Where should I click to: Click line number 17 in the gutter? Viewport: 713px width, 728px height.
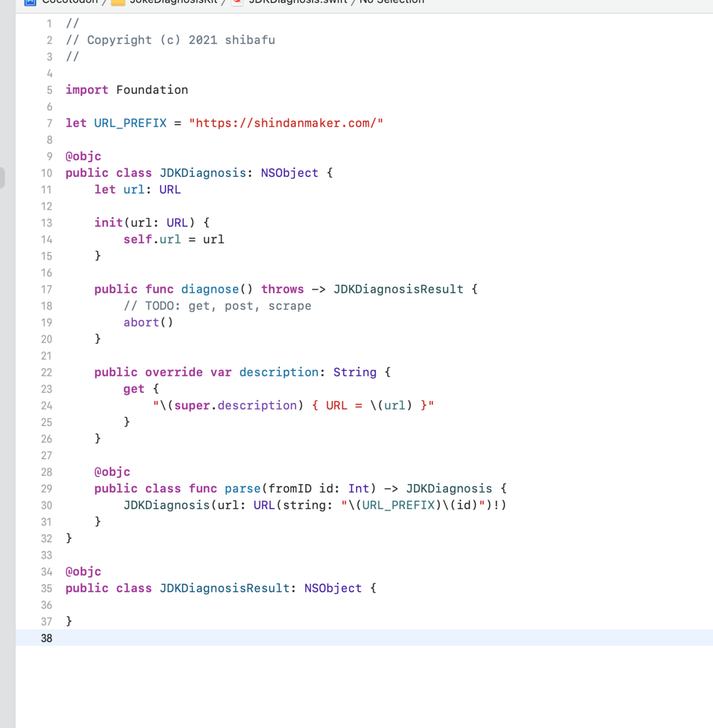[46, 289]
